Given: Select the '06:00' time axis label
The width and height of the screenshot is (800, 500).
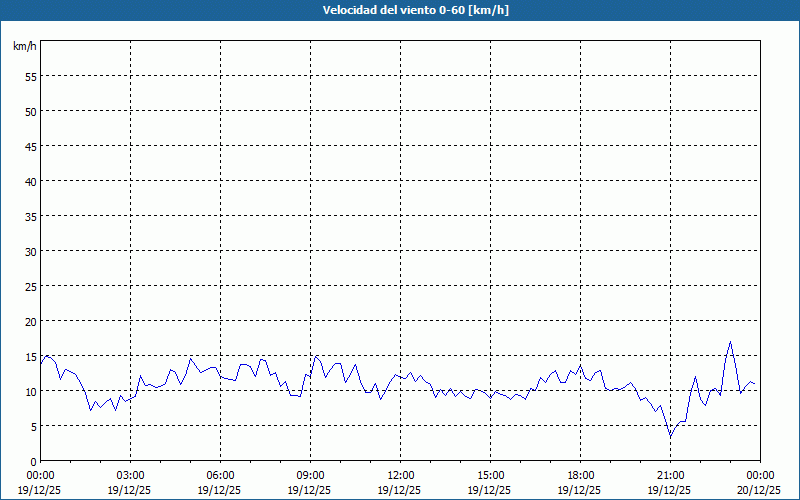Looking at the screenshot, I should click(x=220, y=476).
